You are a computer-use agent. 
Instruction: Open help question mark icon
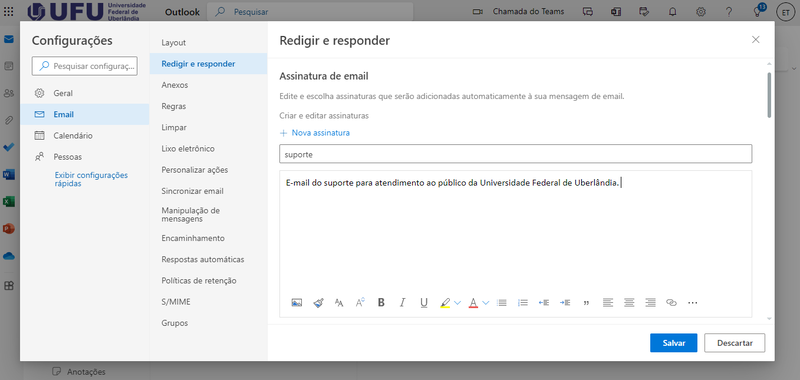click(x=729, y=11)
